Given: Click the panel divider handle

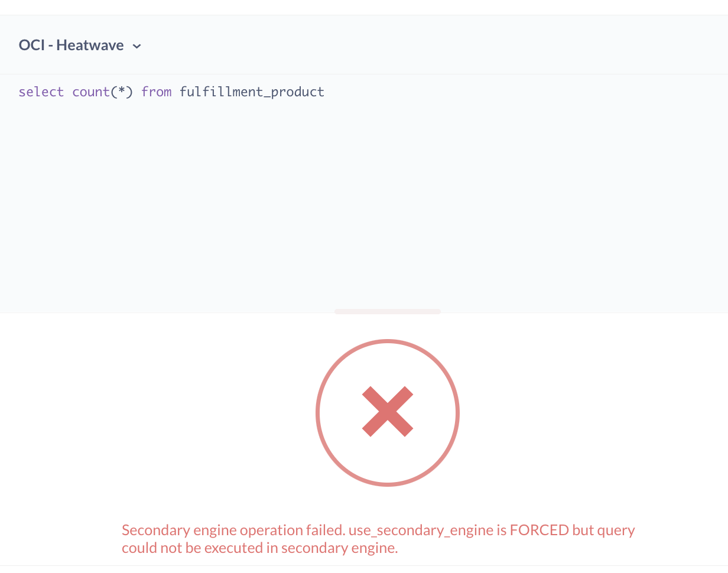Looking at the screenshot, I should [387, 311].
